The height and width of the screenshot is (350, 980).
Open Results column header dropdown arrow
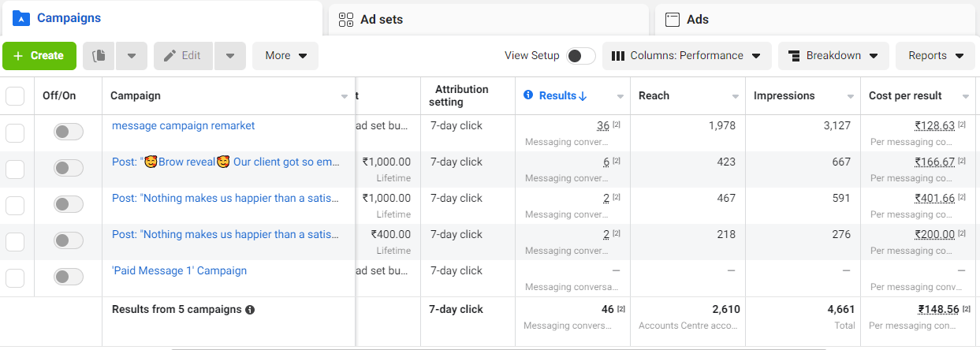pyautogui.click(x=620, y=97)
